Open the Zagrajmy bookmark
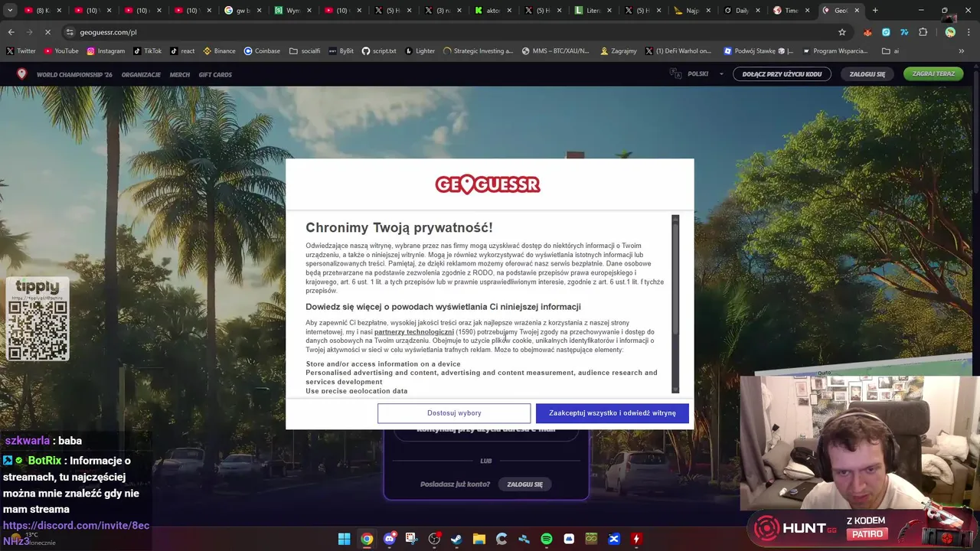Image resolution: width=980 pixels, height=551 pixels. pyautogui.click(x=618, y=51)
